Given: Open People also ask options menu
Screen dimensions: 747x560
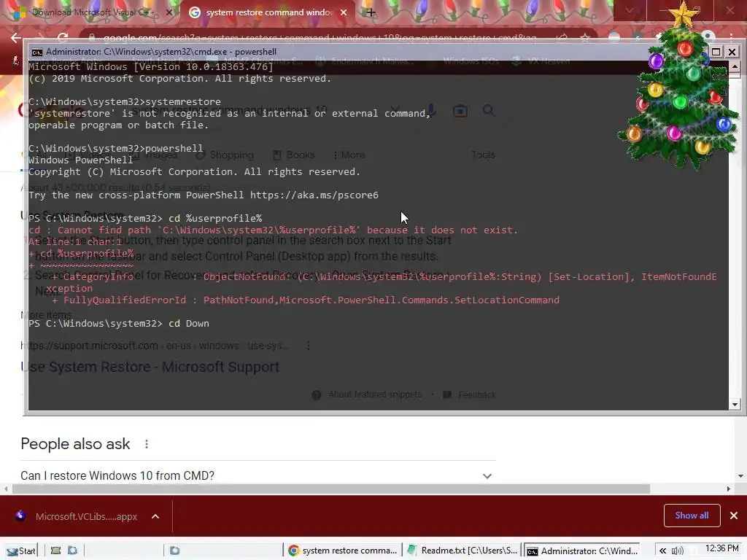Looking at the screenshot, I should 146,444.
